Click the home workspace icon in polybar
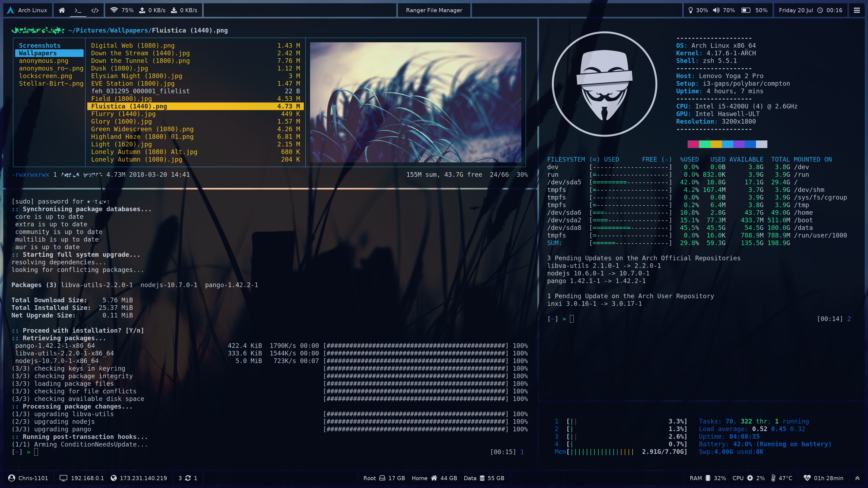Image resolution: width=868 pixels, height=488 pixels. tap(62, 10)
